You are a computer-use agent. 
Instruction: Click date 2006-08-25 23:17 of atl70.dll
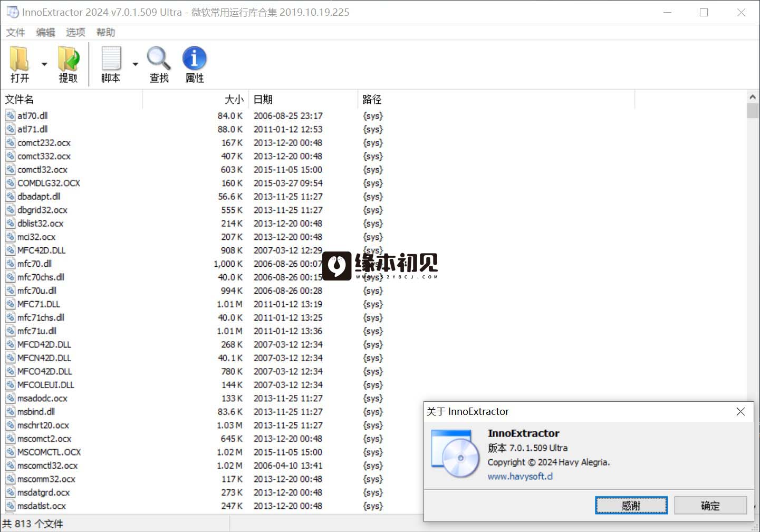[288, 115]
